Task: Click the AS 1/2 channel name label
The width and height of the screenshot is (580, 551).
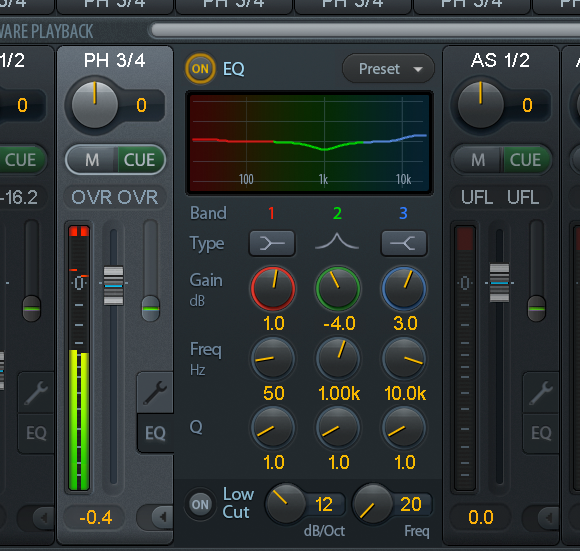Action: point(500,60)
